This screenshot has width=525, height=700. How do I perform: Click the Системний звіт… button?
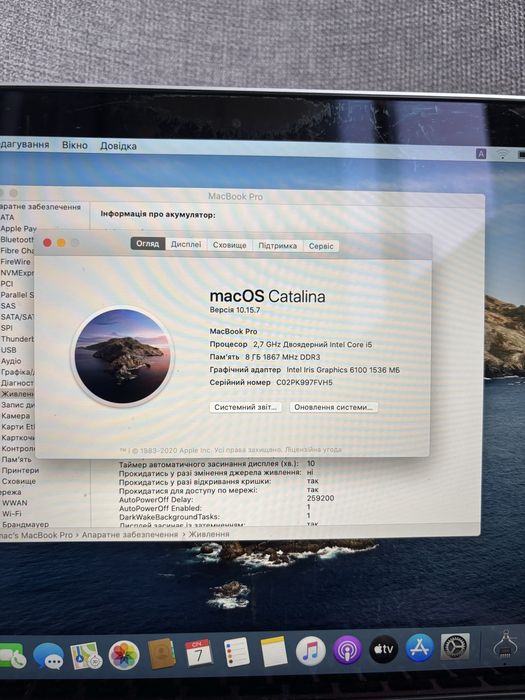click(x=245, y=407)
